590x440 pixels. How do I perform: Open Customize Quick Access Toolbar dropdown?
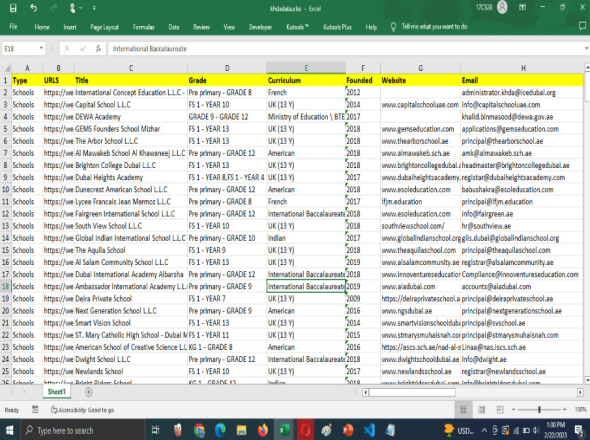(x=94, y=8)
